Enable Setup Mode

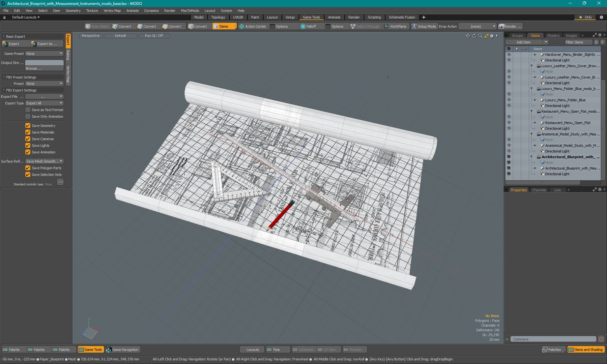click(x=424, y=26)
